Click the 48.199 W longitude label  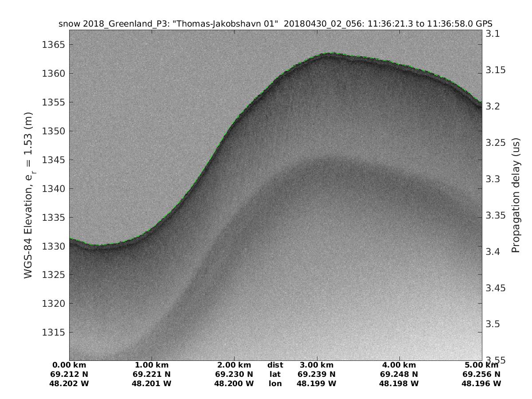tap(317, 383)
